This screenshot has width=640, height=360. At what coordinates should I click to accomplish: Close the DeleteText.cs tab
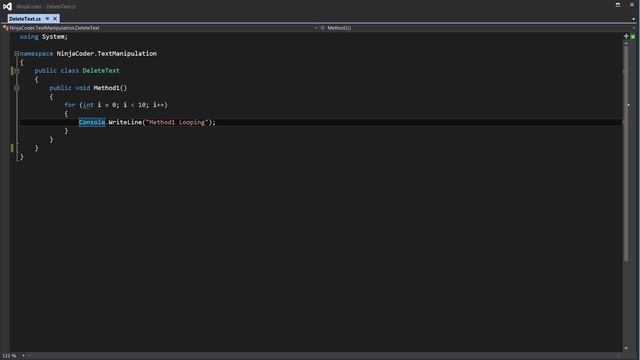(55, 19)
